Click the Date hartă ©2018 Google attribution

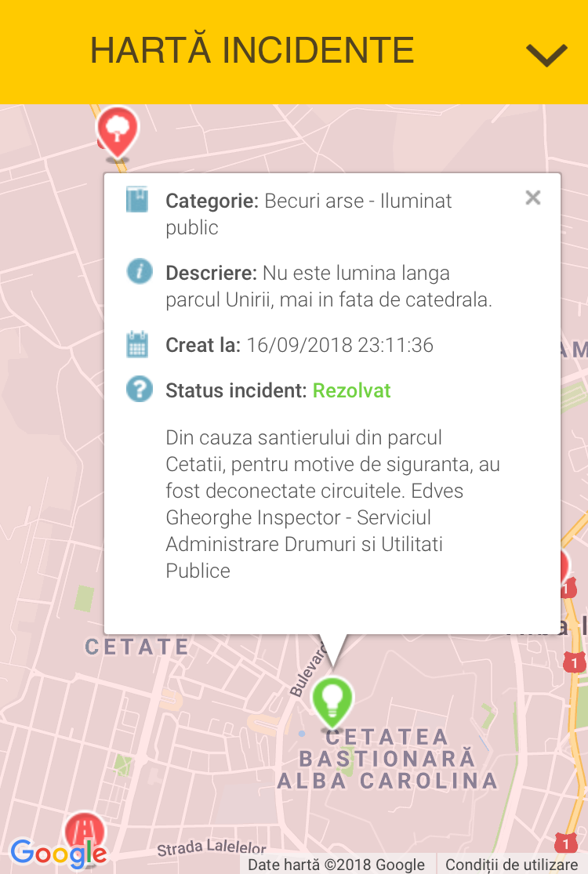click(x=336, y=865)
